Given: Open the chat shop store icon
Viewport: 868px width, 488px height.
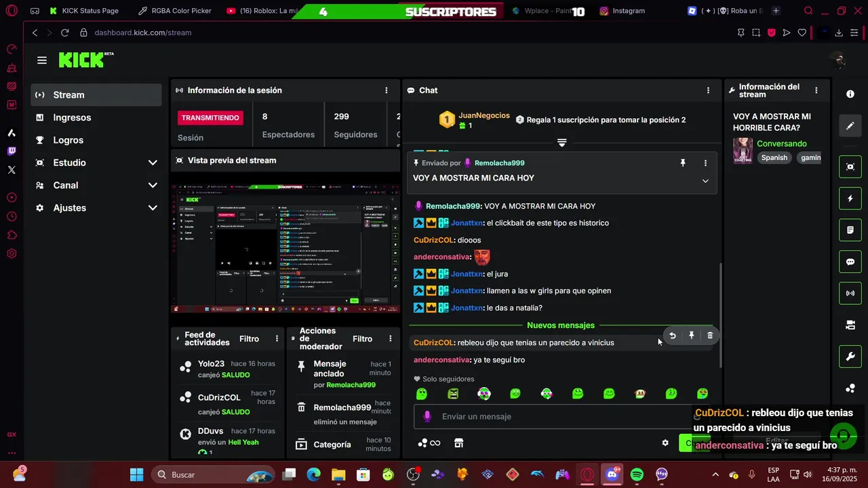Looking at the screenshot, I should 458,443.
